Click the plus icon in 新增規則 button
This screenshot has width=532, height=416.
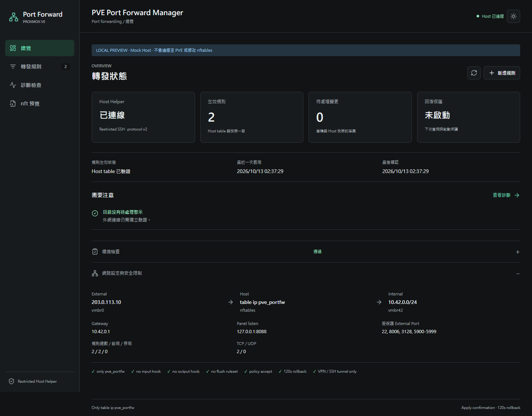click(x=492, y=73)
